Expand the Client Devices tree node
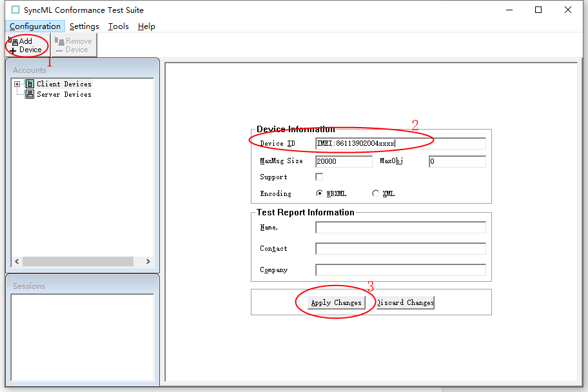The width and height of the screenshot is (588, 392). tap(17, 84)
